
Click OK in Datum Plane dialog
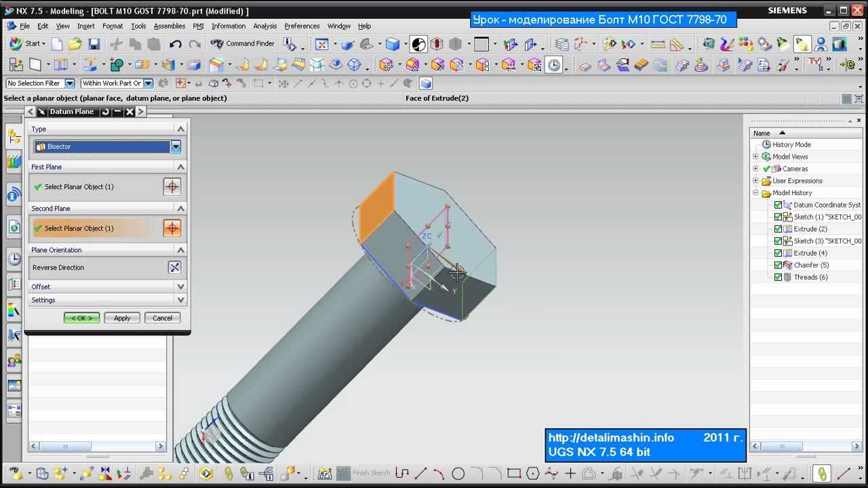82,318
